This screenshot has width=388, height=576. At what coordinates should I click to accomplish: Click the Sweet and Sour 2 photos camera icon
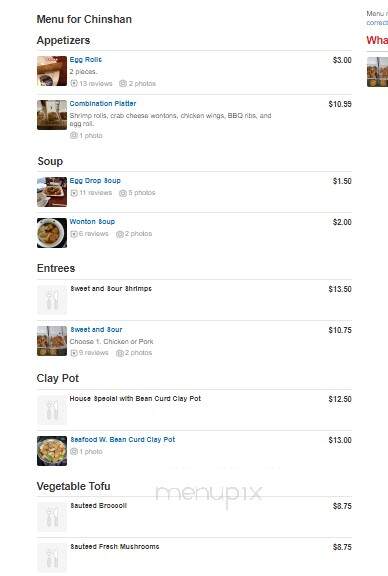[x=120, y=353]
